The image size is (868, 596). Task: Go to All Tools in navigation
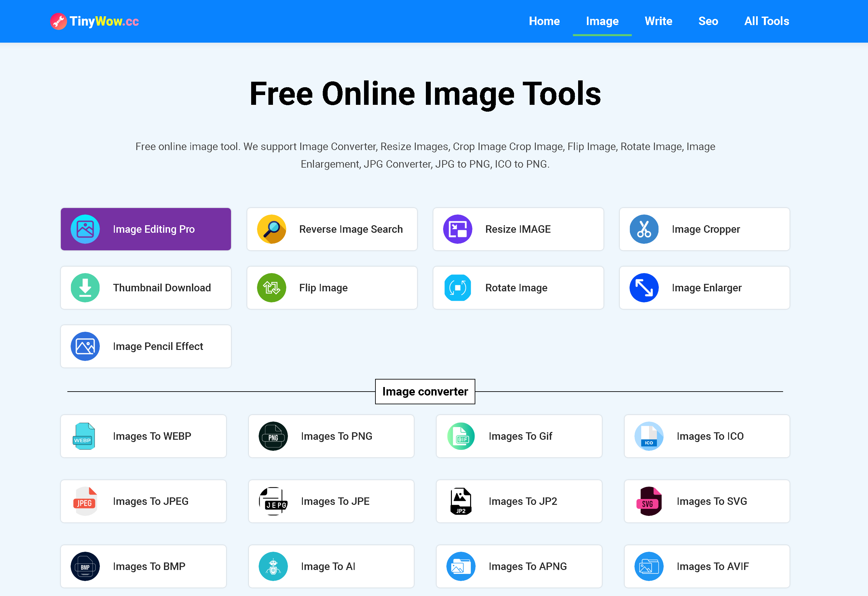766,21
